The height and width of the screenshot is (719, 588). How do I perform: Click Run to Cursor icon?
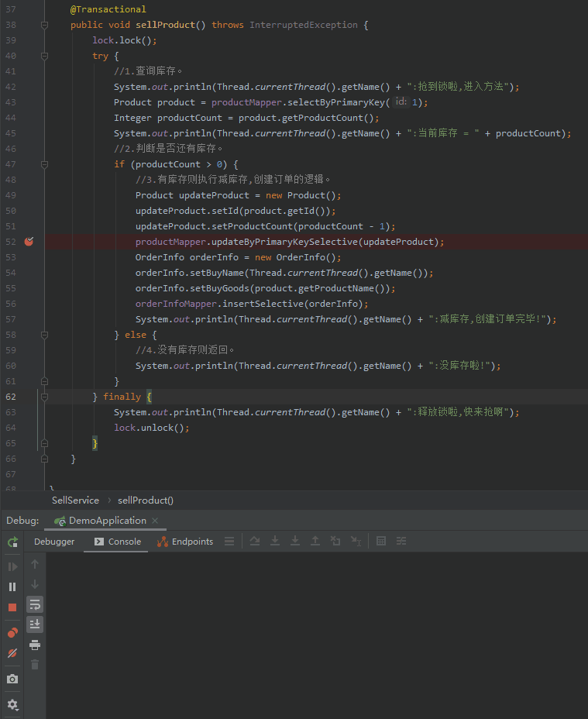click(x=356, y=542)
